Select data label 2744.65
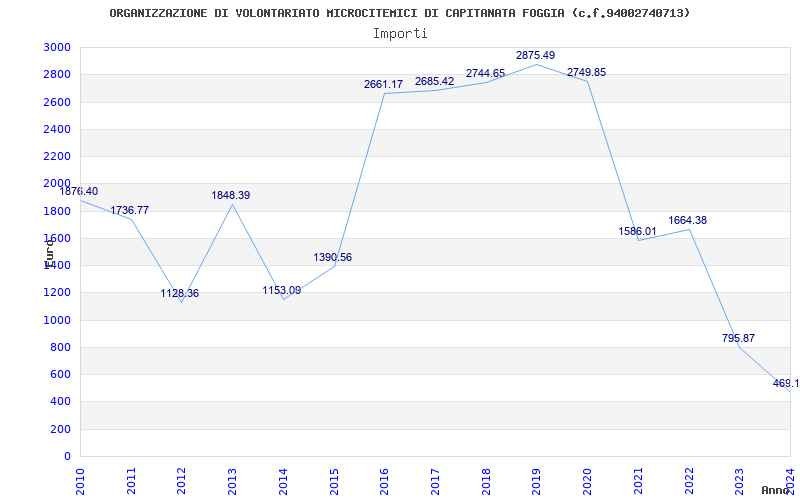The image size is (800, 500). point(485,73)
